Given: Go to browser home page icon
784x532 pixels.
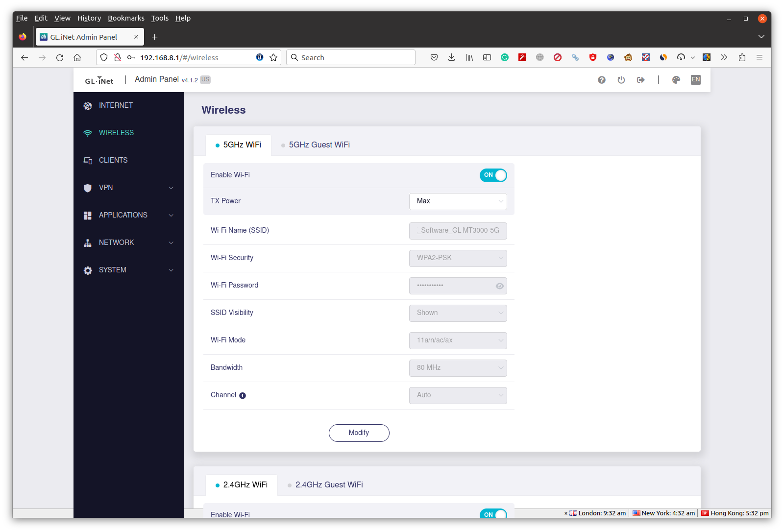Looking at the screenshot, I should 77,57.
